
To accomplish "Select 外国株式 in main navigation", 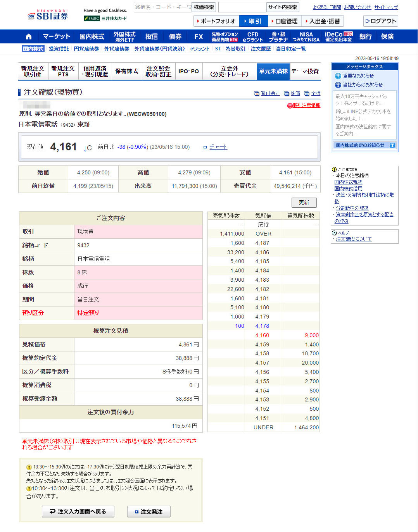I will 124,36.
